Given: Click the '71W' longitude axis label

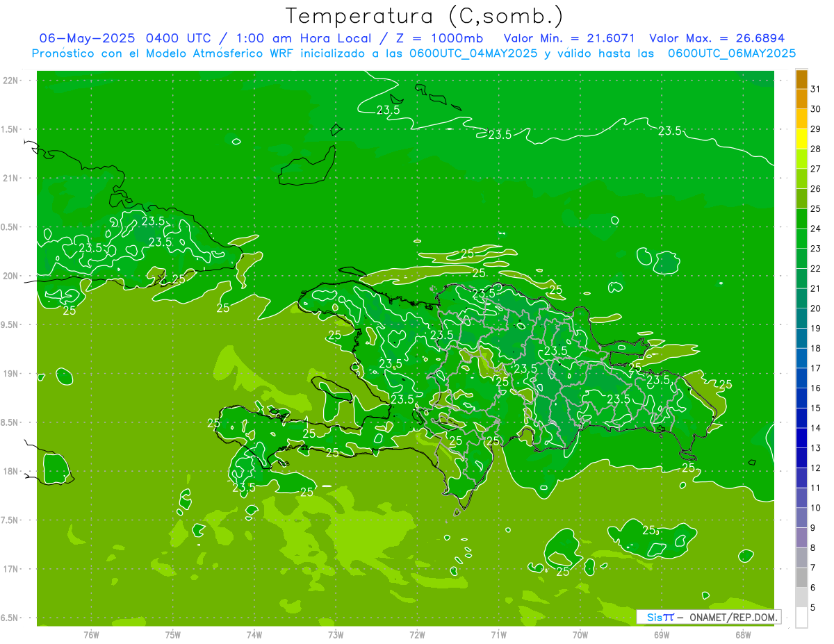Looking at the screenshot, I should [x=498, y=634].
